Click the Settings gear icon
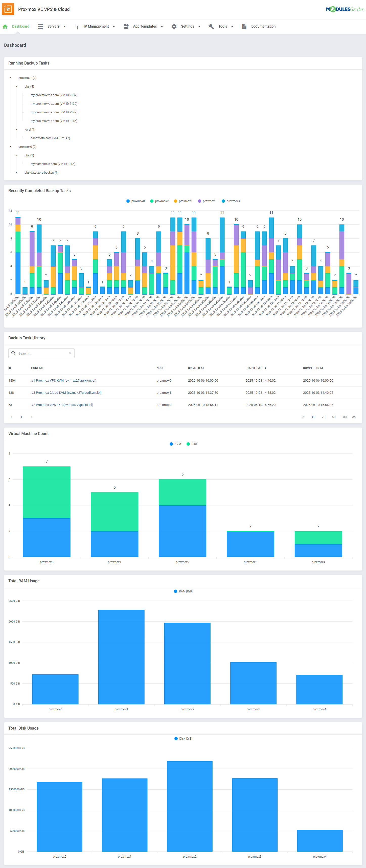 [174, 27]
